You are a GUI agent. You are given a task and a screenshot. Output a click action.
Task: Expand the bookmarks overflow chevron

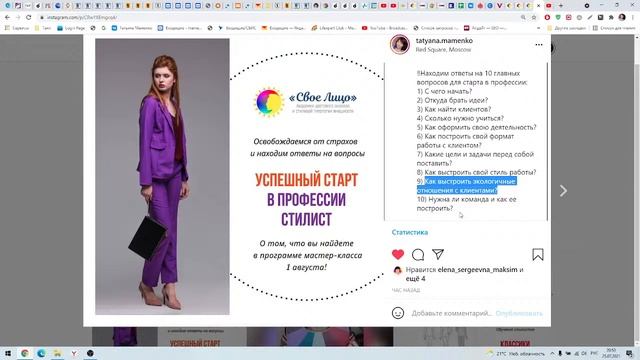[x=538, y=28]
